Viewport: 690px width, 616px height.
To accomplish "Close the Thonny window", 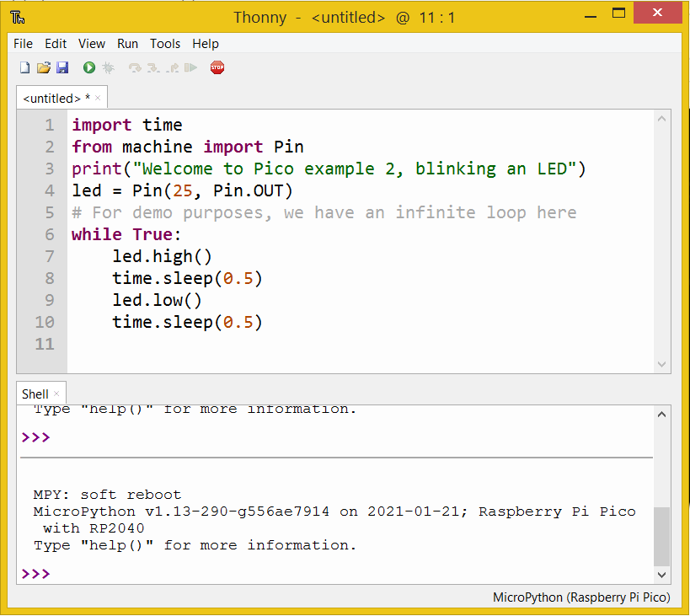I will 657,13.
